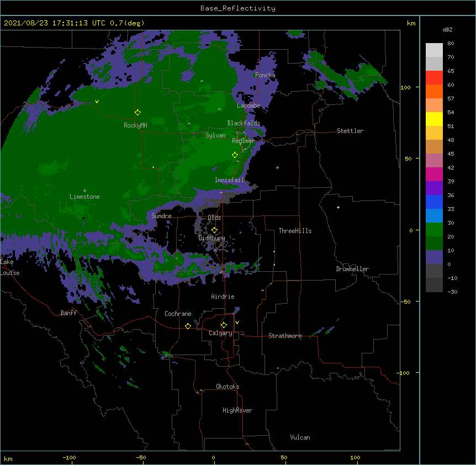Click the RockyMH label
This screenshot has width=476, height=465.
coord(135,125)
